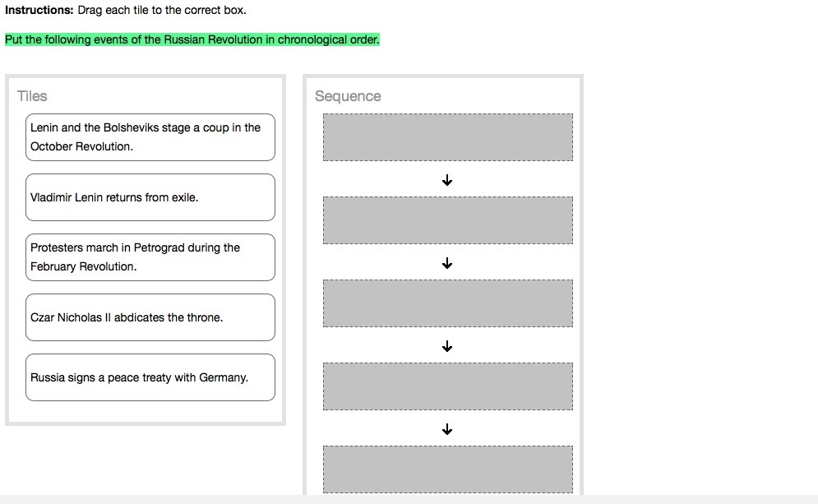Click the first empty sequence box

(447, 137)
